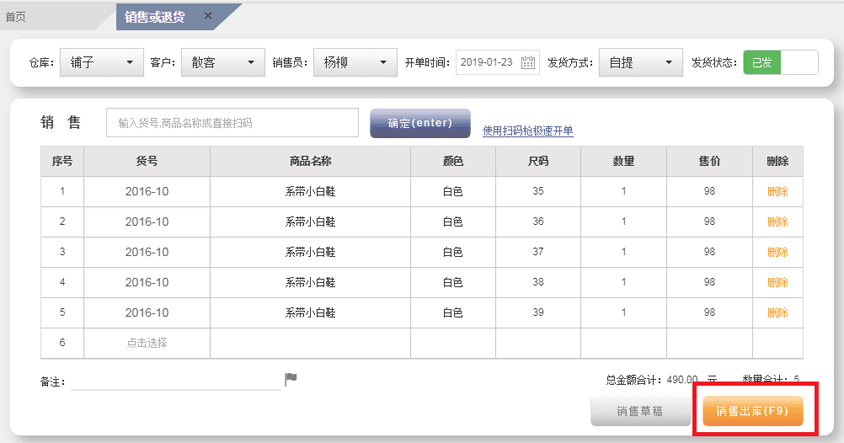Viewport: 844px width, 443px height.
Task: Open the 仓库 dropdown showing 铺子
Action: [101, 62]
